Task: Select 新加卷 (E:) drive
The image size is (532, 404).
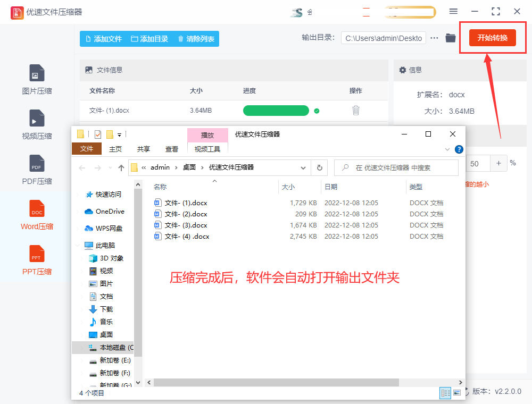Action: click(x=110, y=360)
